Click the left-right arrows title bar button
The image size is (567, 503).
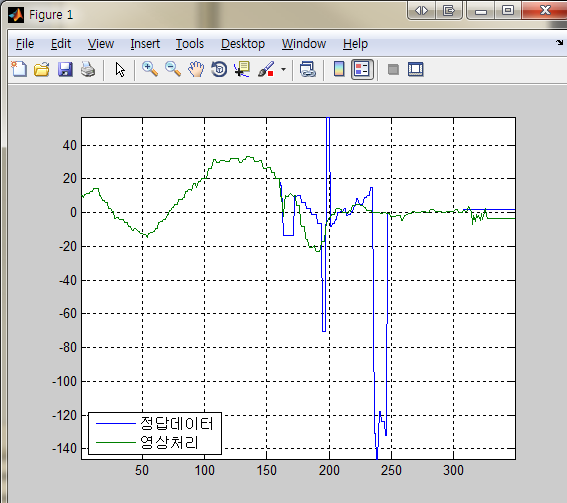(421, 11)
